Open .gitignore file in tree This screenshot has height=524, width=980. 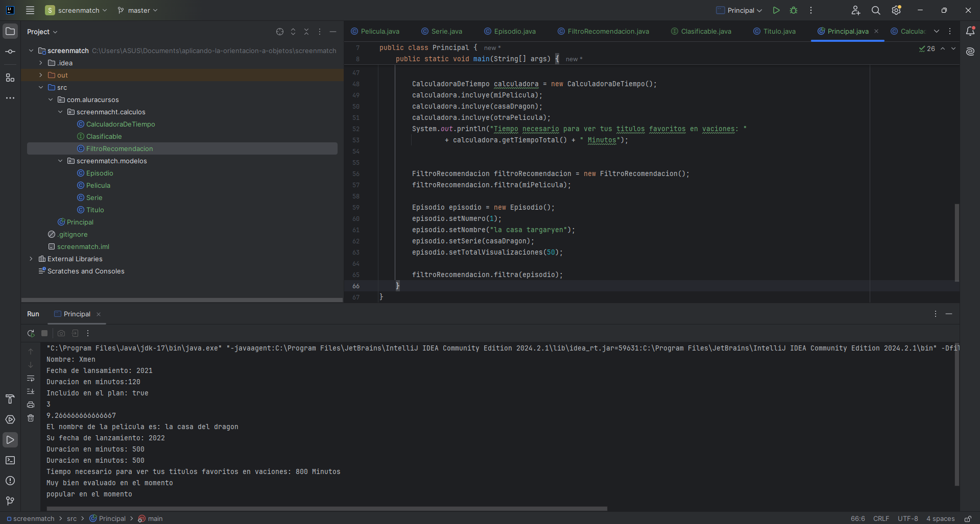[73, 234]
